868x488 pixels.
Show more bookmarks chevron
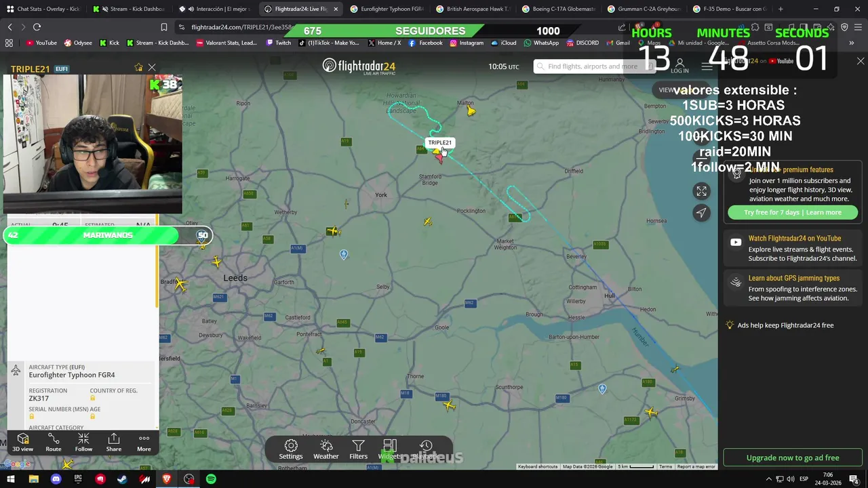click(852, 43)
